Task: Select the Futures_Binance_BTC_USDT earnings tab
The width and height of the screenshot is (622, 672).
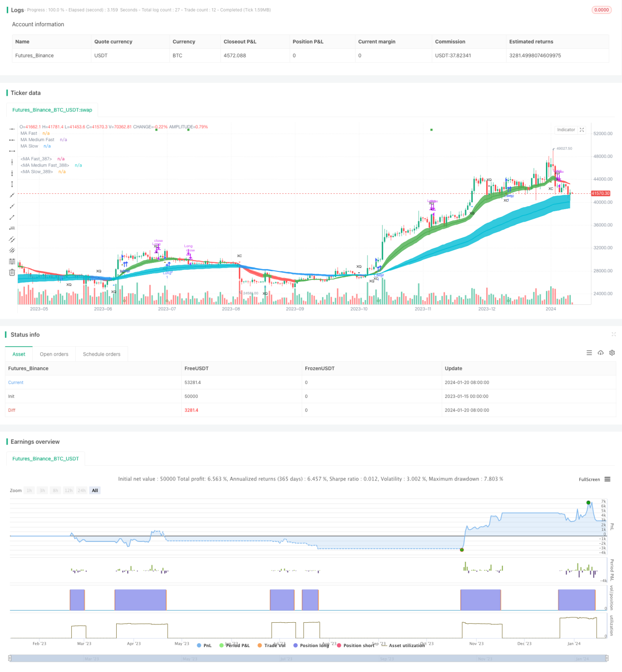Action: (45, 459)
